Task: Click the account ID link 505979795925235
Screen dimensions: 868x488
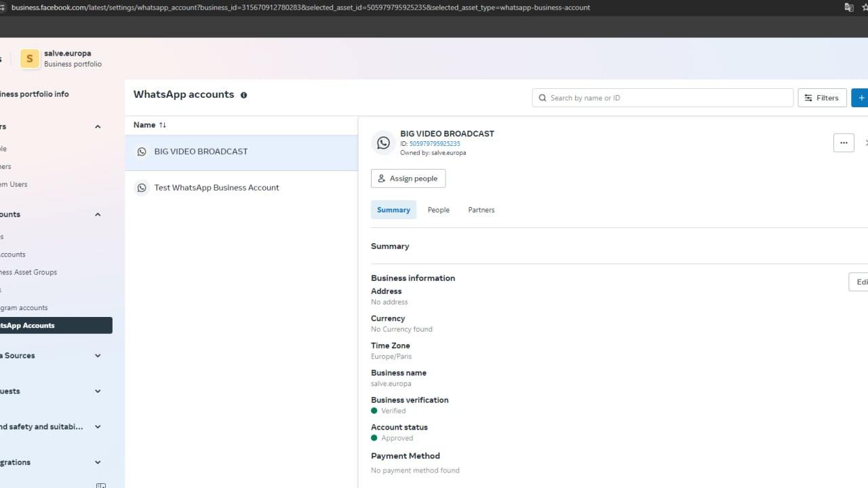Action: [x=435, y=144]
